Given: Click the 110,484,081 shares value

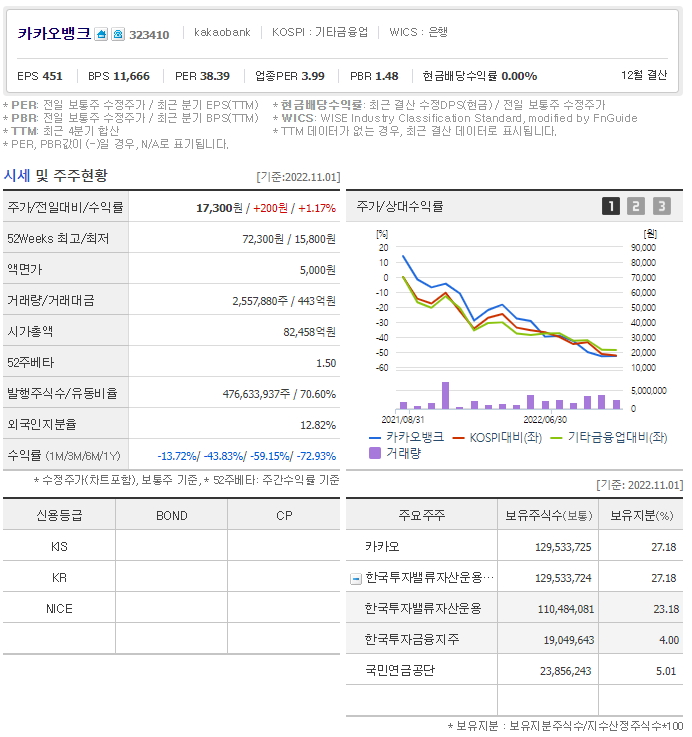Looking at the screenshot, I should tap(566, 609).
